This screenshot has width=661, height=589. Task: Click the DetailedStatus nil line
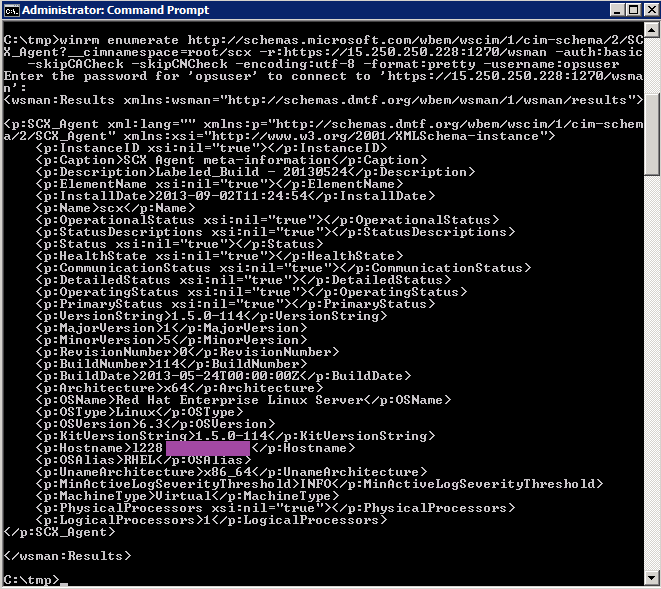(243, 280)
